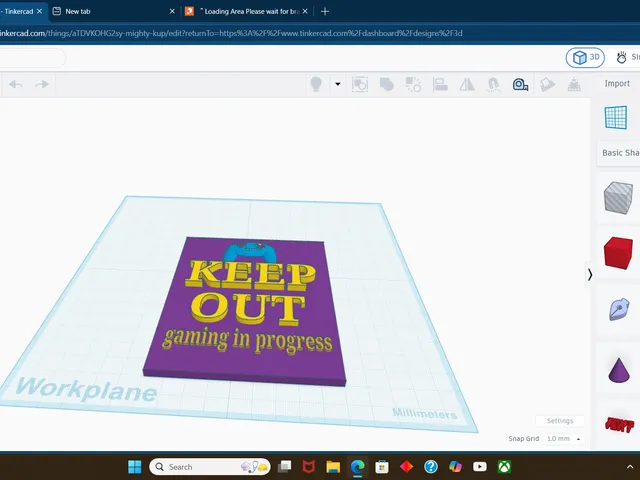Open the red diamond app on the taskbar
Screen dimensions: 640x480
407,467
